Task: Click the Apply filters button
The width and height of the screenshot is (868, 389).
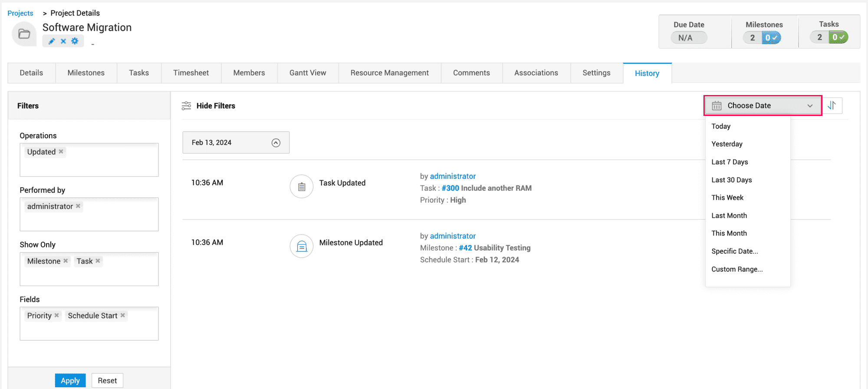Action: (70, 380)
